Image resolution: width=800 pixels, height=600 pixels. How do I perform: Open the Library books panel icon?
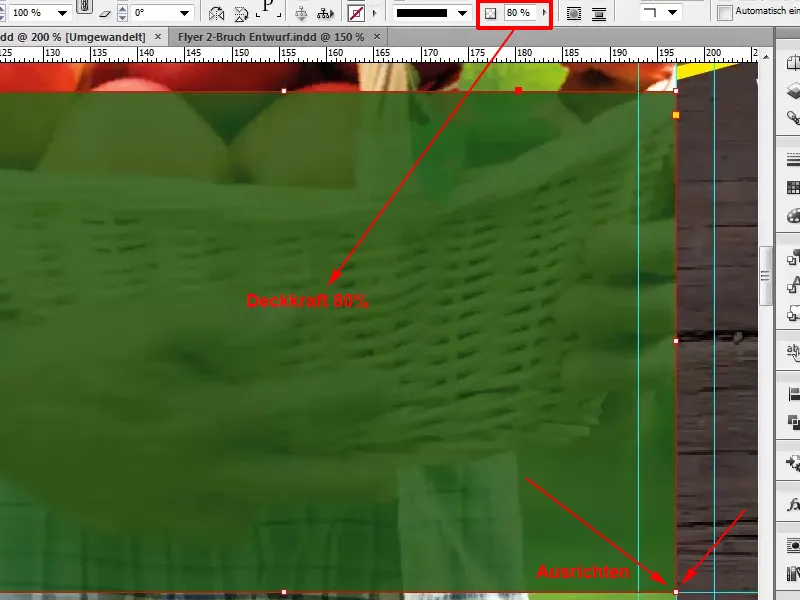[x=793, y=573]
